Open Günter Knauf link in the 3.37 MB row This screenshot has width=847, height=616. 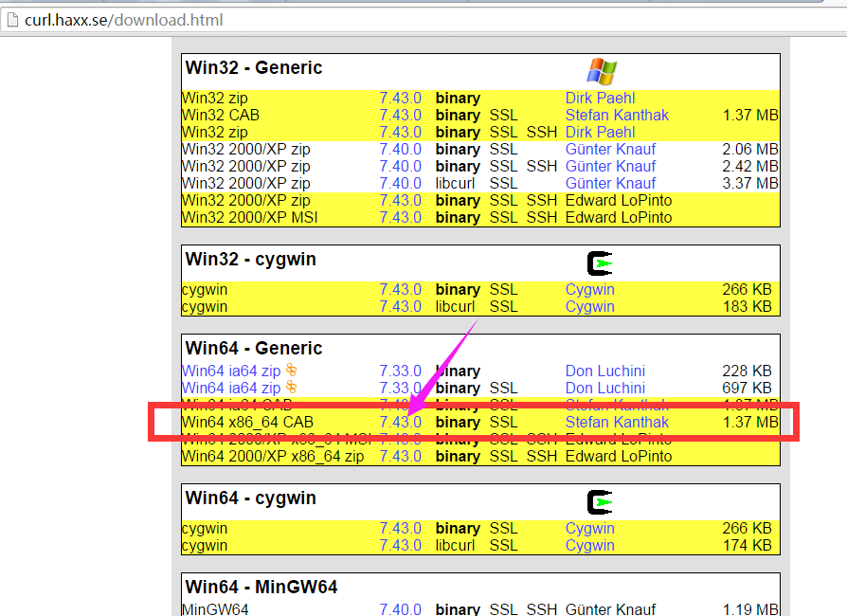coord(610,184)
